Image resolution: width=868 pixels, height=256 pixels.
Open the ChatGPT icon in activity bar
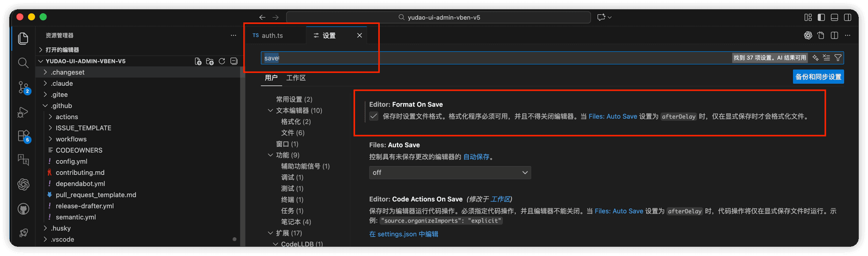23,185
